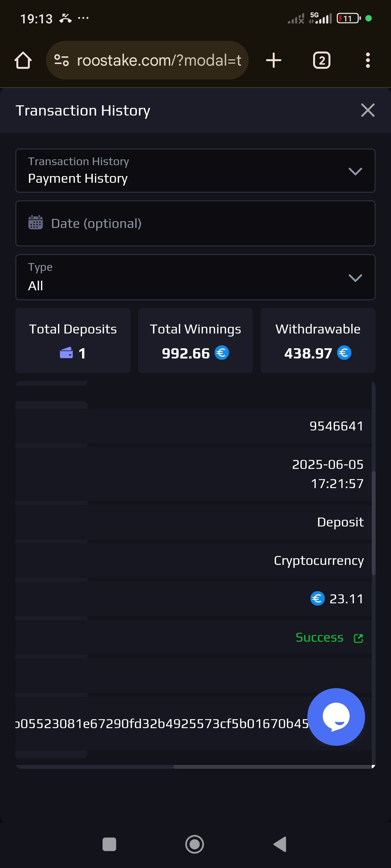
Task: Tap the Withdrawable balance card
Action: 318,340
